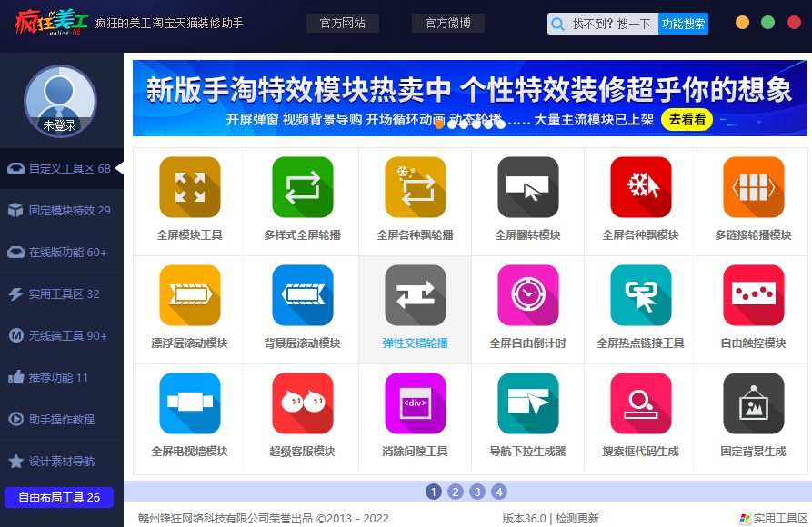Switch to the 官方网站 tab
The image size is (812, 527).
pos(344,23)
